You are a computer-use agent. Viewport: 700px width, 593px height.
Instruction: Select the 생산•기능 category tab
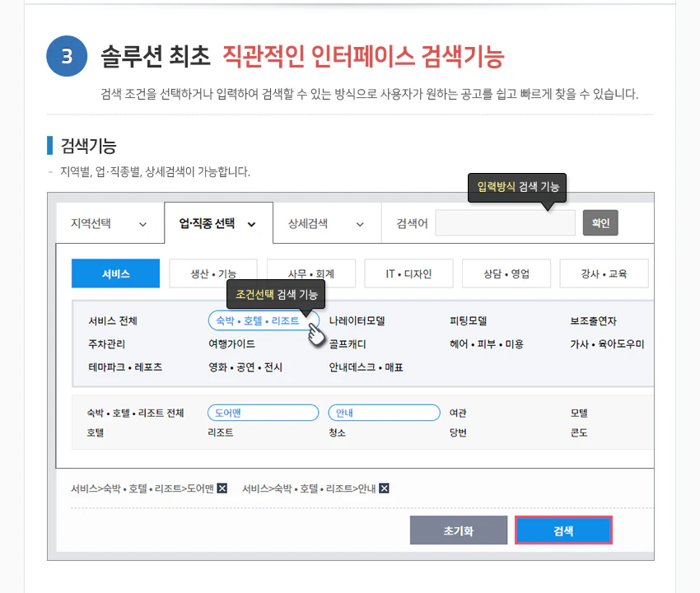[213, 273]
